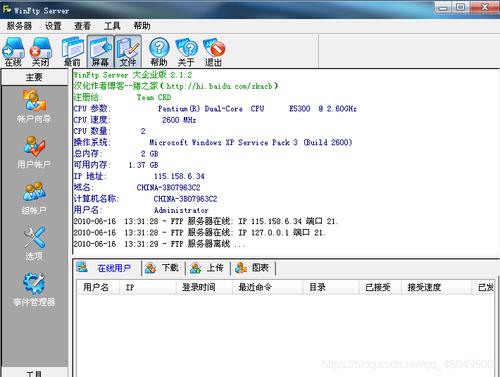
Task: Minimize the WinFtp Server window
Action: 443,7
